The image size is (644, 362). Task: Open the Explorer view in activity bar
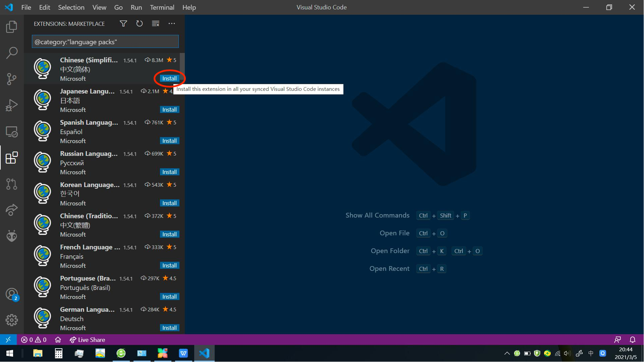coord(12,27)
